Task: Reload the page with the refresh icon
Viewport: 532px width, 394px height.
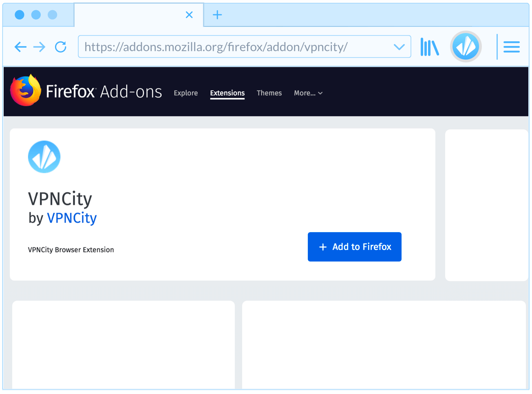Action: tap(61, 47)
